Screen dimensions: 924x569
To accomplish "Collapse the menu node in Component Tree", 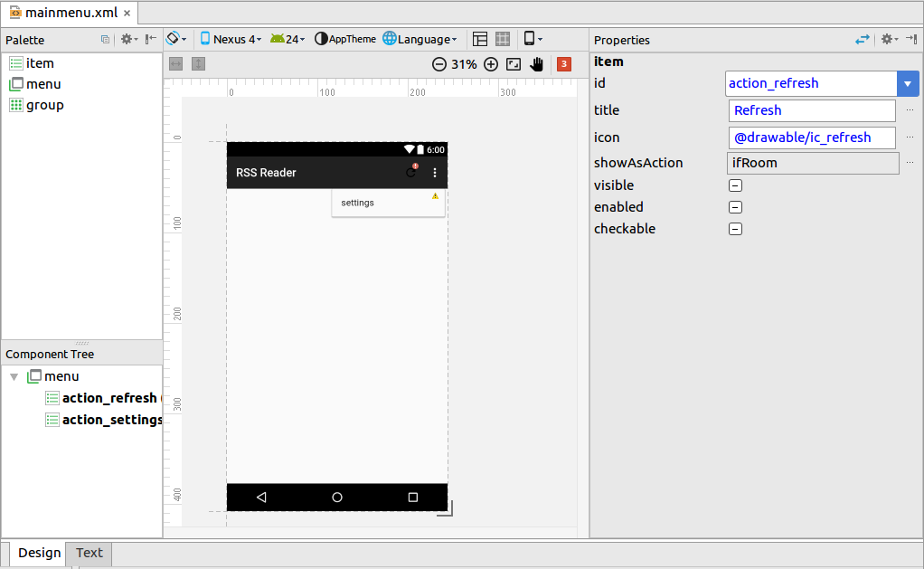I will 14,377.
